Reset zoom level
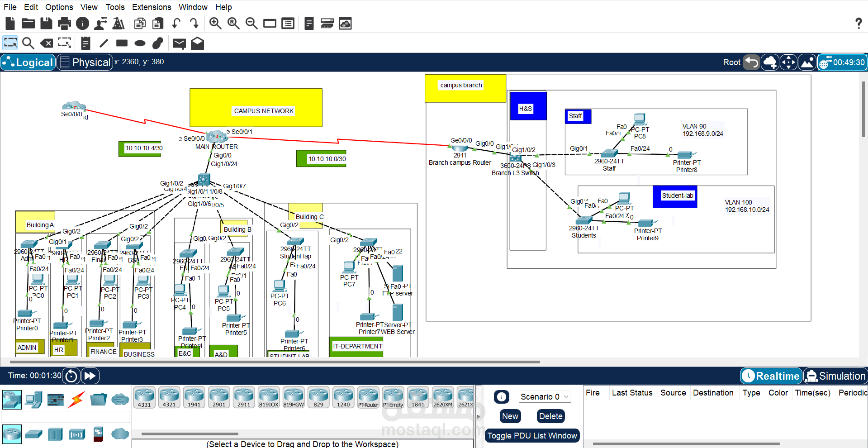The height and width of the screenshot is (448, 868). [x=233, y=23]
